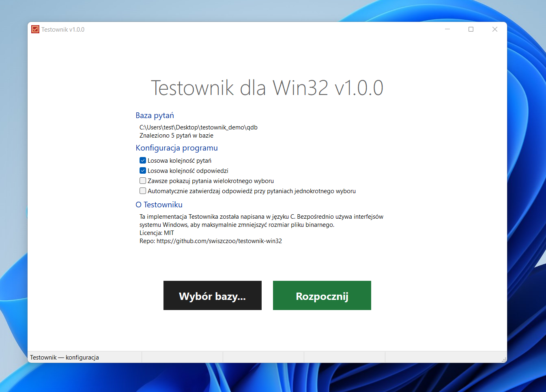Open the Wybór bazy... button
This screenshot has height=392, width=546.
213,295
